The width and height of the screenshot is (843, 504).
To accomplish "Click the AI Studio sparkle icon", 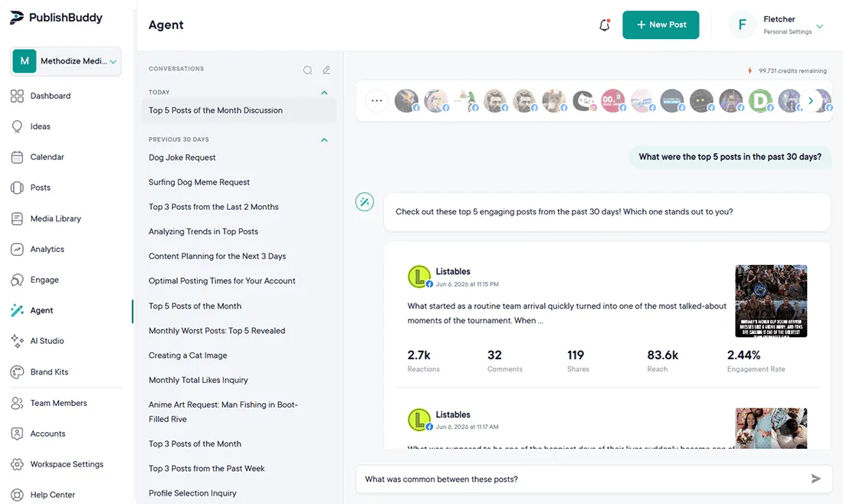I will [17, 341].
